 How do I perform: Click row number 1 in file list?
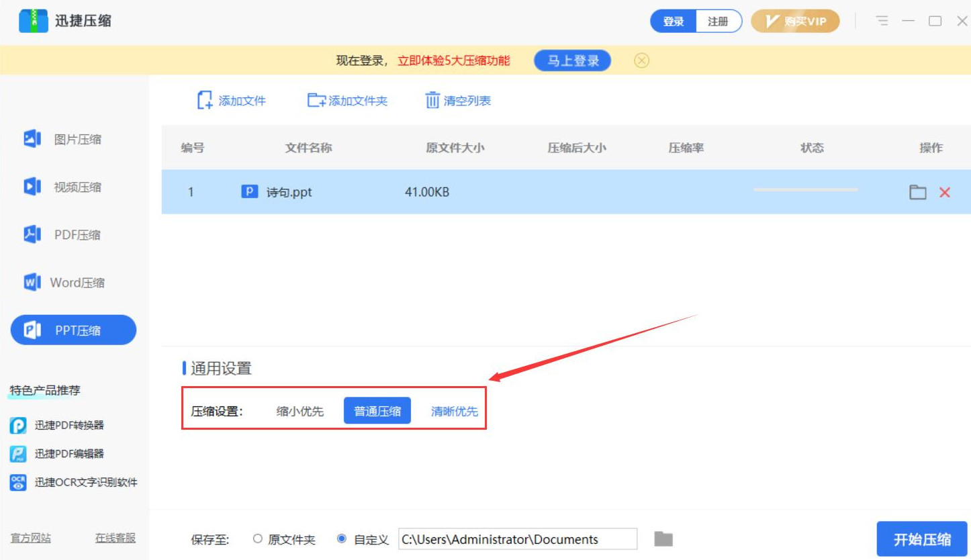[191, 193]
